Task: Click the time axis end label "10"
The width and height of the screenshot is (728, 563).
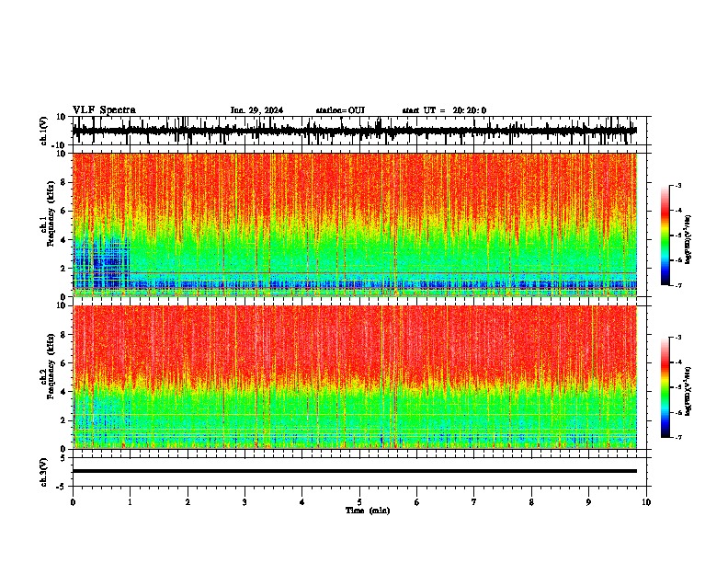Action: click(x=646, y=502)
